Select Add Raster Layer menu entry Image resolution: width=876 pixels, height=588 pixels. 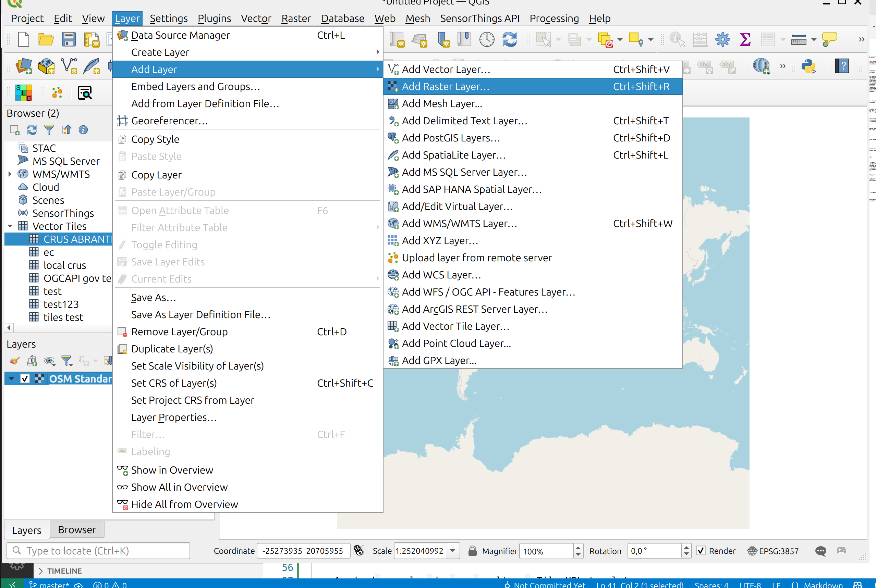pyautogui.click(x=533, y=86)
